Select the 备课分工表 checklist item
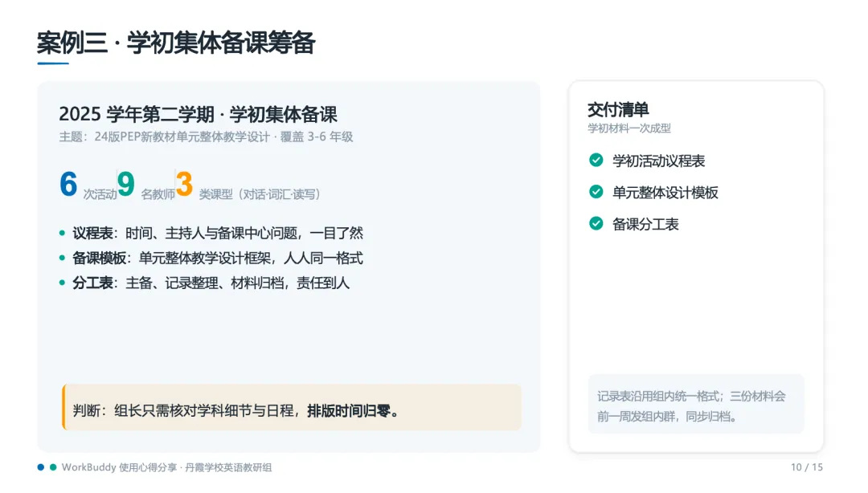868x493 pixels. click(x=634, y=224)
